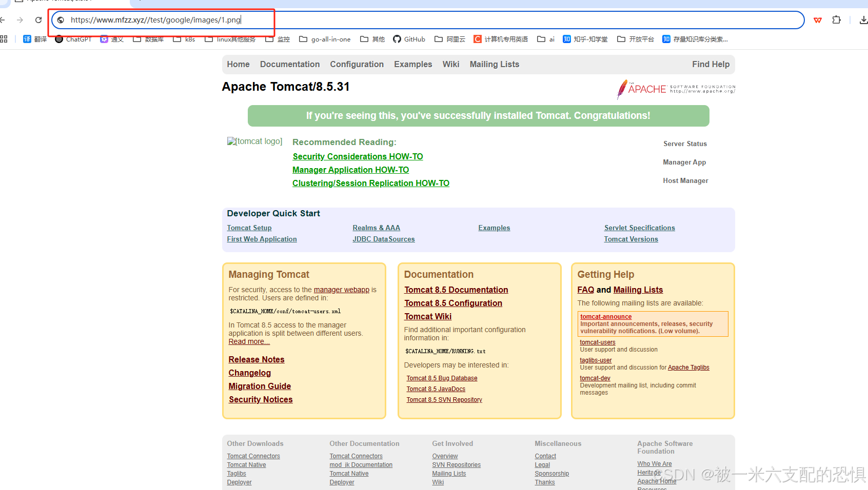Click the Manager App button
Screen dimensions: 868x490
pos(684,162)
